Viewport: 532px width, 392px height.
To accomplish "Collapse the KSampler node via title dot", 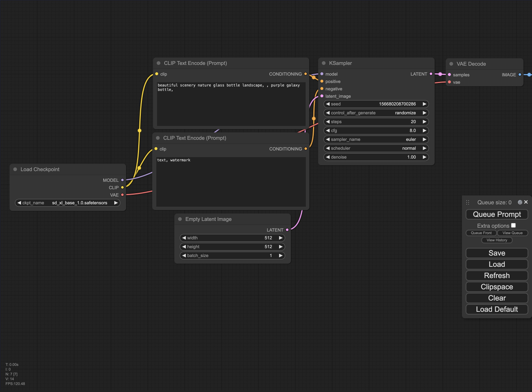I will click(324, 63).
